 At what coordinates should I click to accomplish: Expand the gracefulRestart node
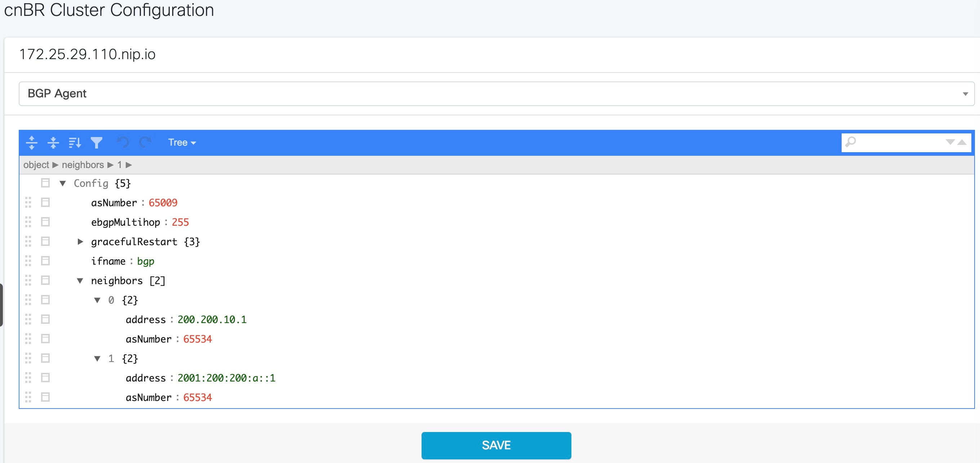[x=80, y=241]
